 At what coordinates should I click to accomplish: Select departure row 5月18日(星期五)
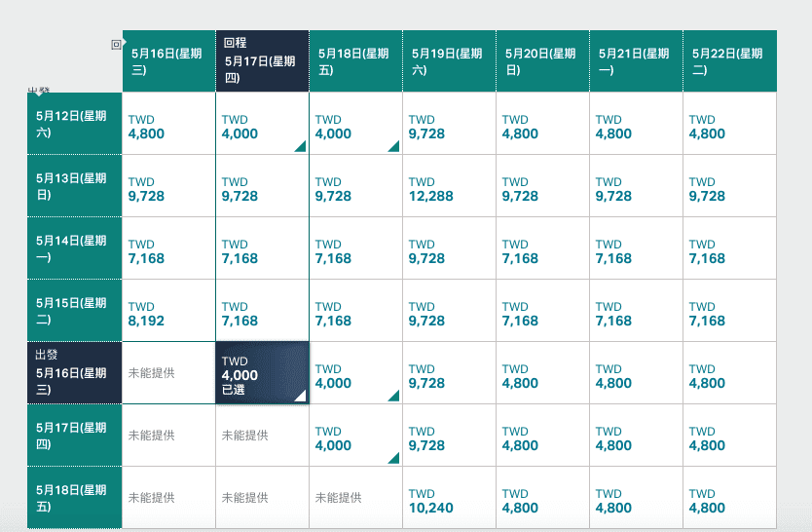pos(74,498)
